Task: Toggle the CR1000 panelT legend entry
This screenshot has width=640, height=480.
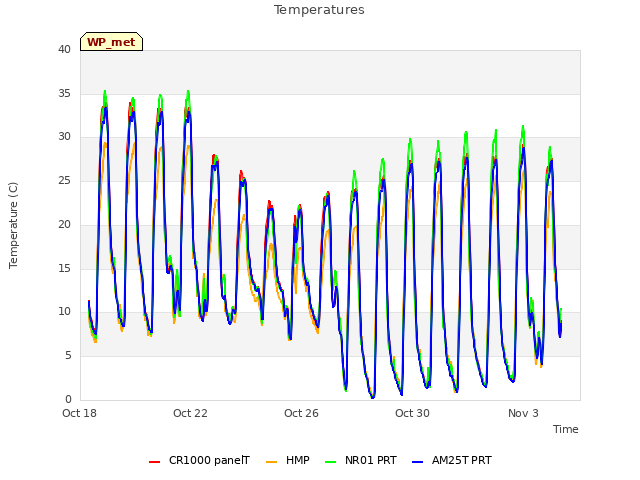Action: tap(199, 460)
